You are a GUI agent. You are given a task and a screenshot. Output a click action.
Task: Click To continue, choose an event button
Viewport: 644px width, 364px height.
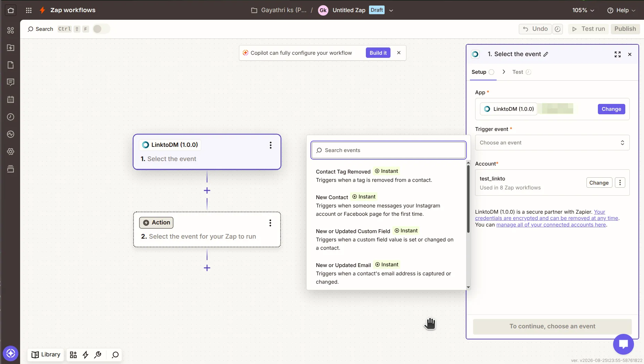point(552,326)
